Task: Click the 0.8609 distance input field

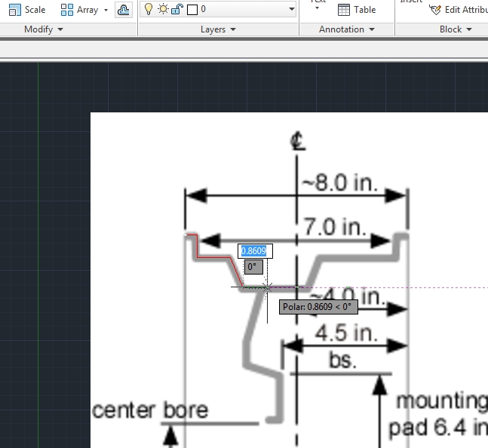Action: tap(255, 251)
